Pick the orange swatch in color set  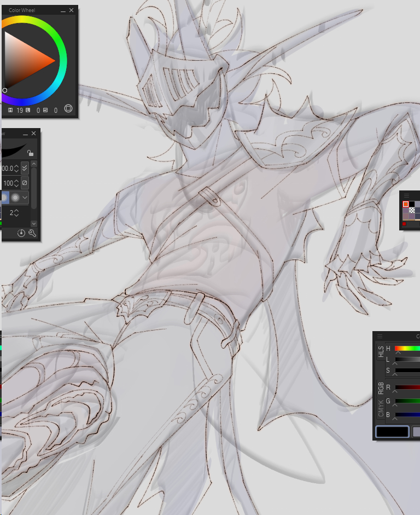click(406, 204)
